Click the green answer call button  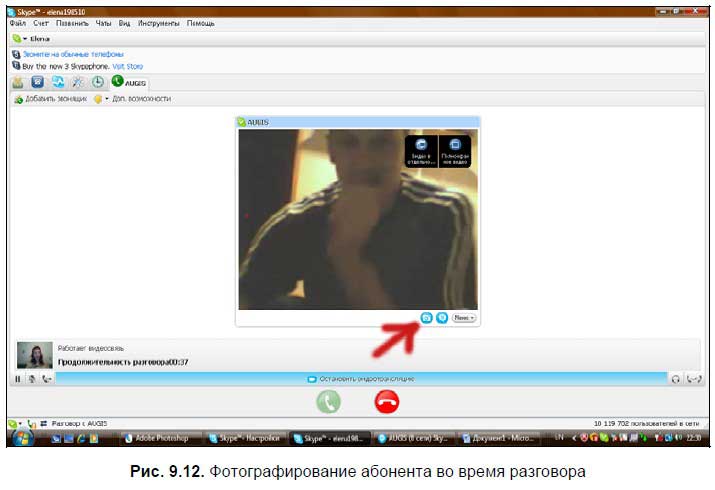tap(328, 401)
